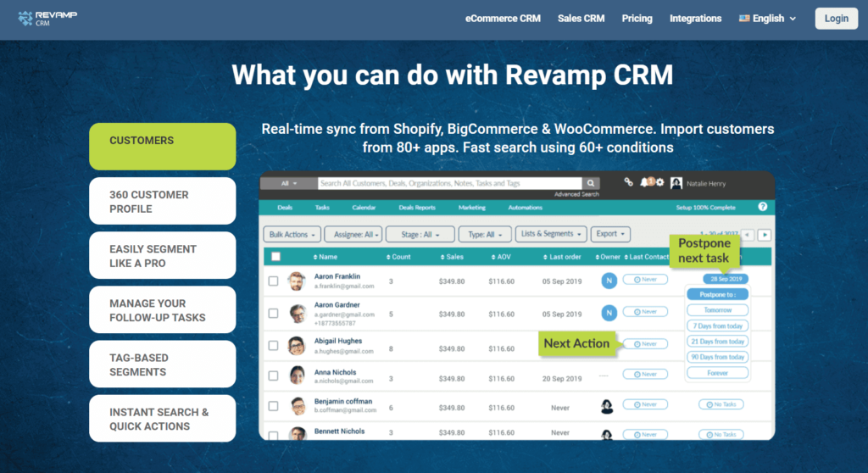Open the Pricing page link
The image size is (868, 473).
637,19
